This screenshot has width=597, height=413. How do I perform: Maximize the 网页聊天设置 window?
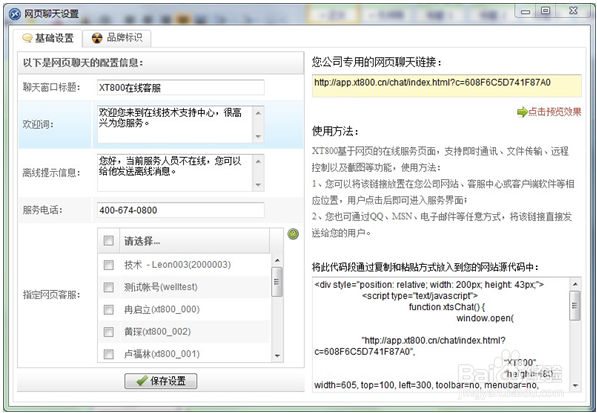pos(546,11)
